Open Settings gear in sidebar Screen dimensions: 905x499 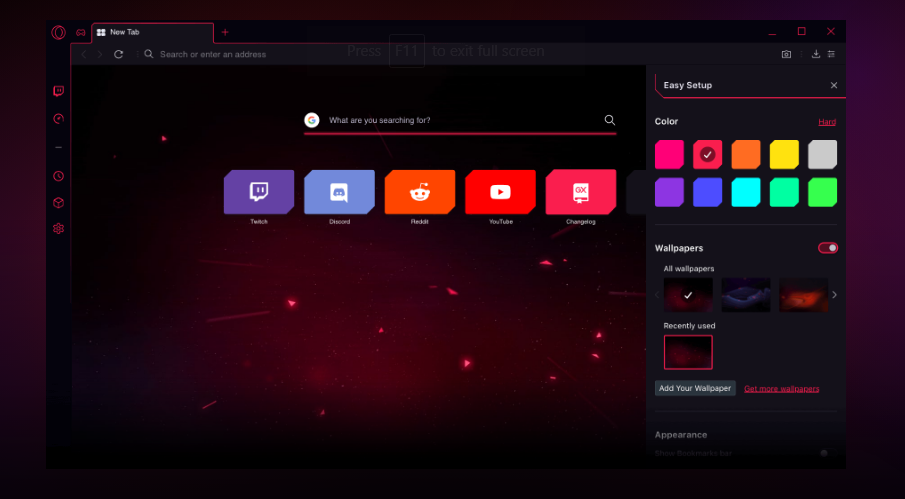point(58,228)
